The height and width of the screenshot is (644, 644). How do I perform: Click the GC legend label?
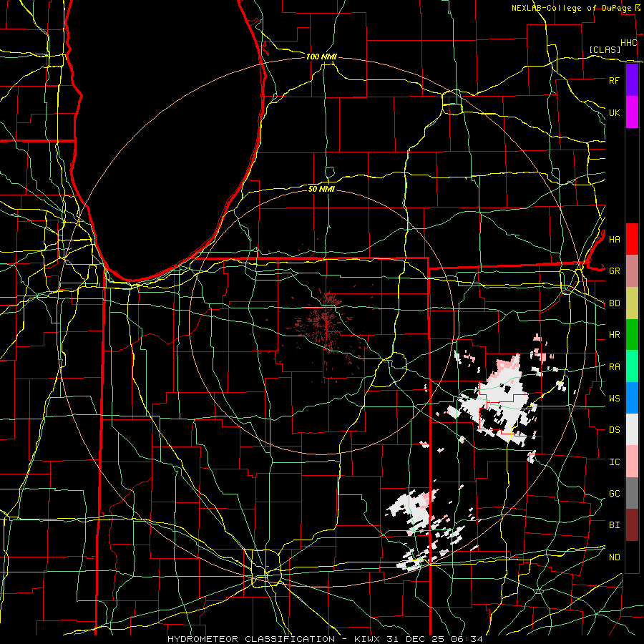pos(614,493)
